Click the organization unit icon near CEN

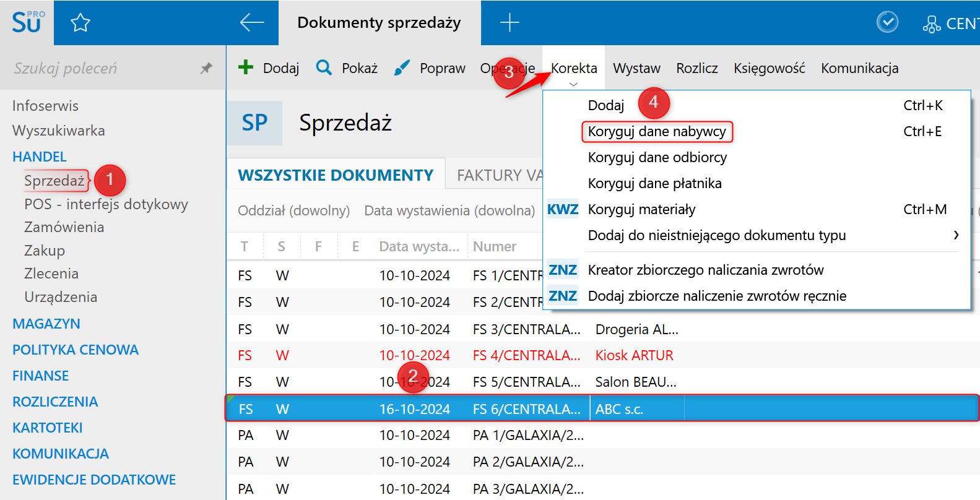tap(931, 24)
